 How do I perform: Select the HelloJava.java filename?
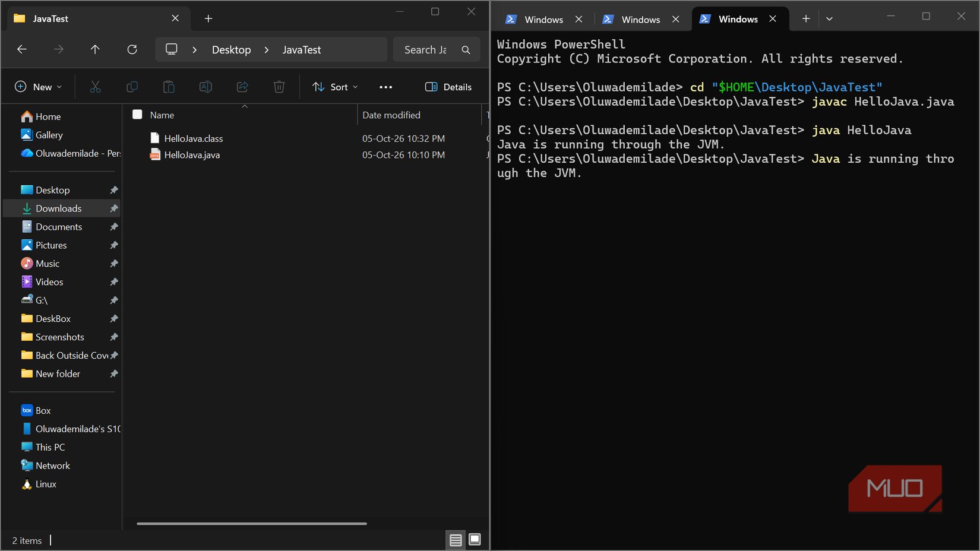tap(192, 155)
